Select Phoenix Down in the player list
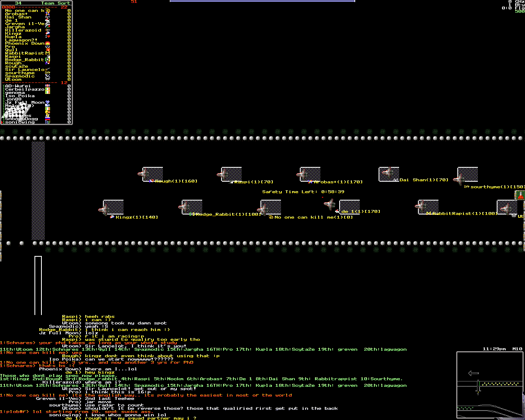Image resolution: width=525 pixels, height=420 pixels. coord(25,43)
